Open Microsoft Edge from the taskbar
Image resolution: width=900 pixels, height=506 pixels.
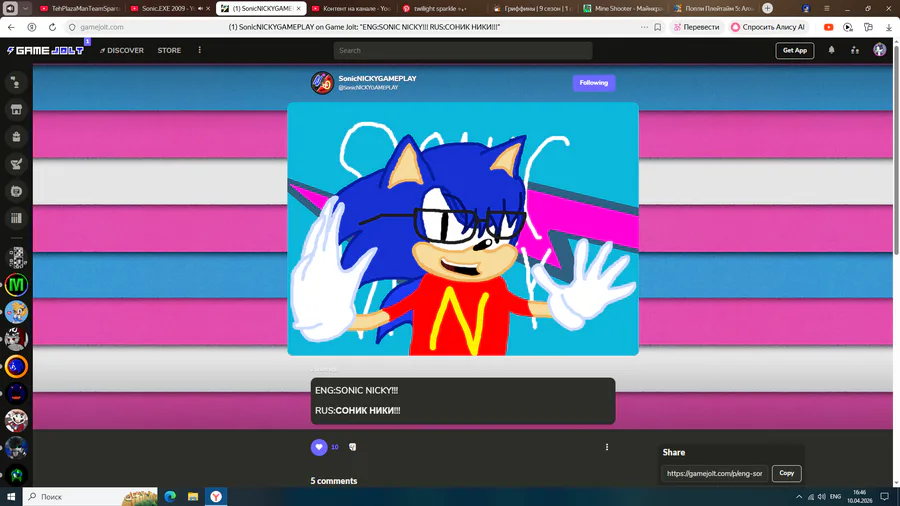pos(170,497)
